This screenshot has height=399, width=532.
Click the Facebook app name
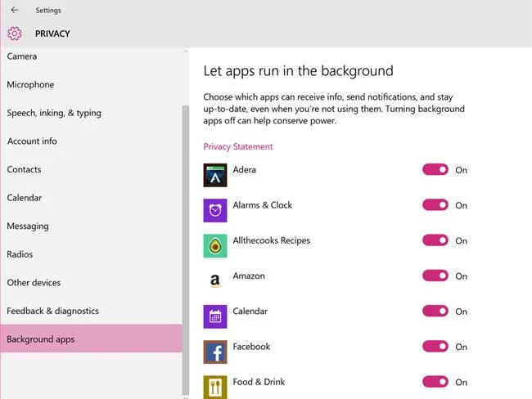251,347
